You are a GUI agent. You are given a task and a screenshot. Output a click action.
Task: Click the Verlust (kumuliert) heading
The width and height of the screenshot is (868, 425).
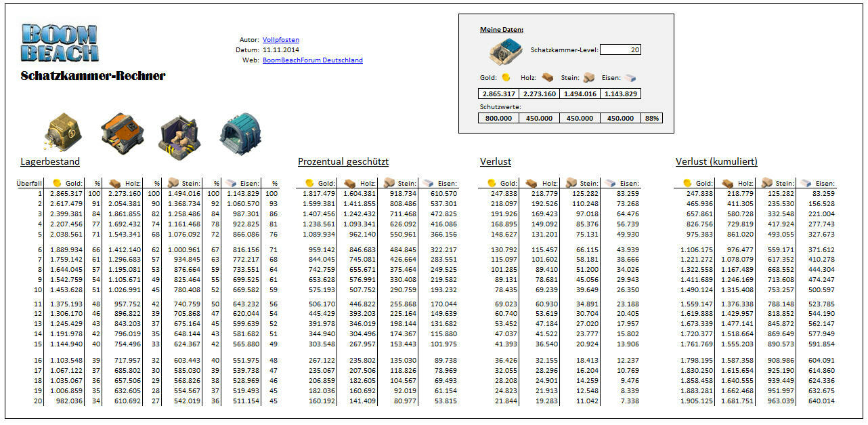coord(716,161)
